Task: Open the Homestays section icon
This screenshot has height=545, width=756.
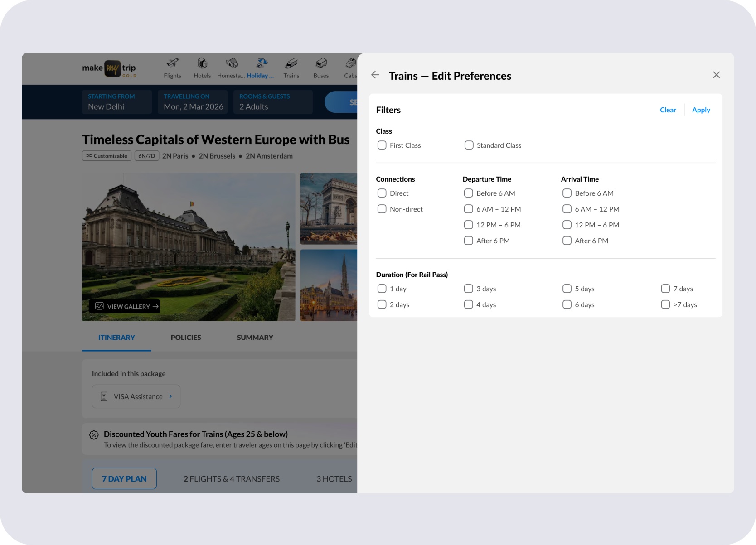Action: 232,63
